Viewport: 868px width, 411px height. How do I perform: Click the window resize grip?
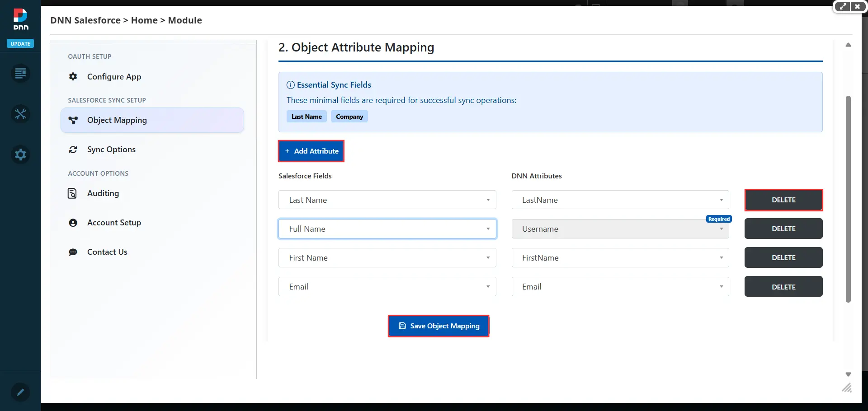coord(847,388)
